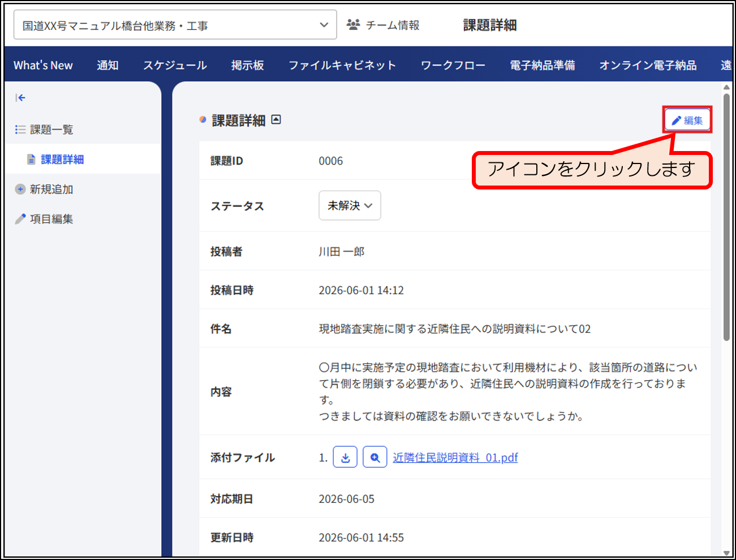Click the download icon for attached file
This screenshot has height=560, width=736.
345,457
